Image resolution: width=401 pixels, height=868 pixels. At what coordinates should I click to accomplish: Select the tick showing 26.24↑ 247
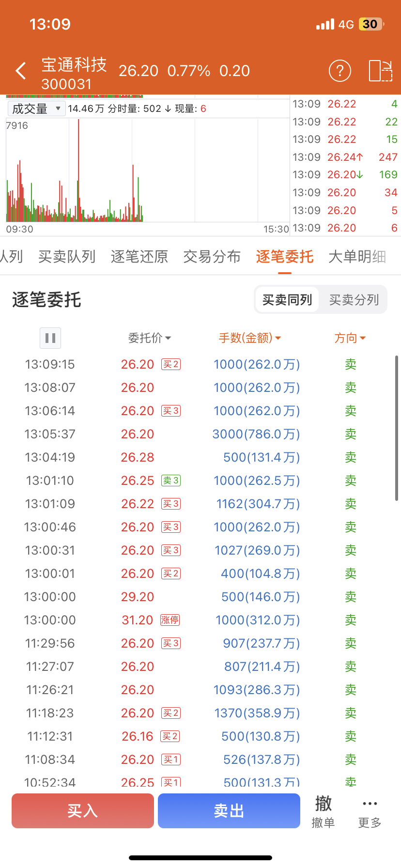(345, 157)
